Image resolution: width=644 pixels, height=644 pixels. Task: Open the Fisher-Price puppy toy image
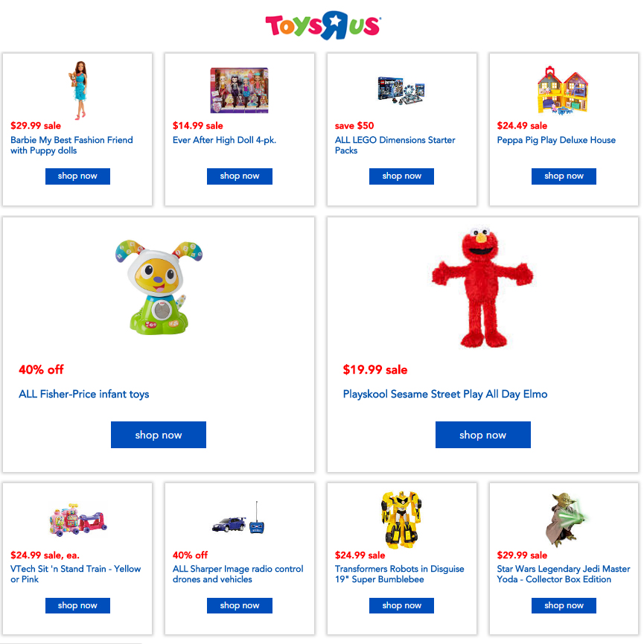coord(159,287)
